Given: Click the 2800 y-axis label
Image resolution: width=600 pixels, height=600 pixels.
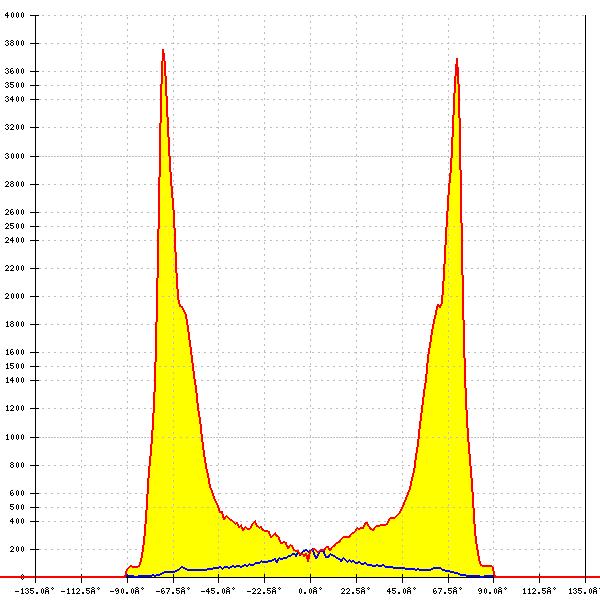Looking at the screenshot, I should point(15,184).
